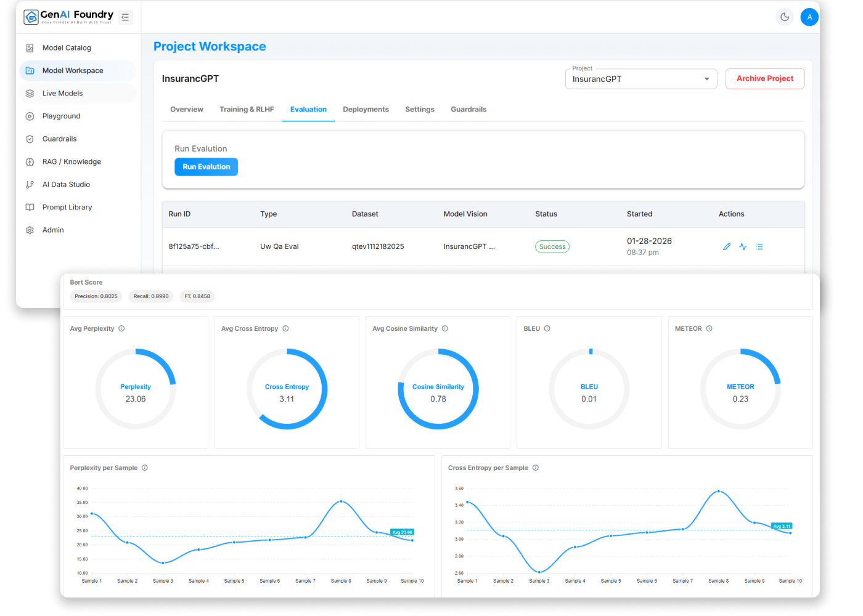
Task: View run details list icon
Action: [759, 246]
